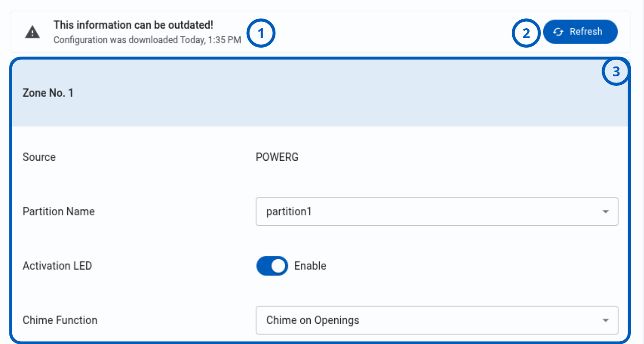Image resolution: width=644 pixels, height=344 pixels.
Task: Open the Partition Name dropdown
Action: tap(437, 212)
